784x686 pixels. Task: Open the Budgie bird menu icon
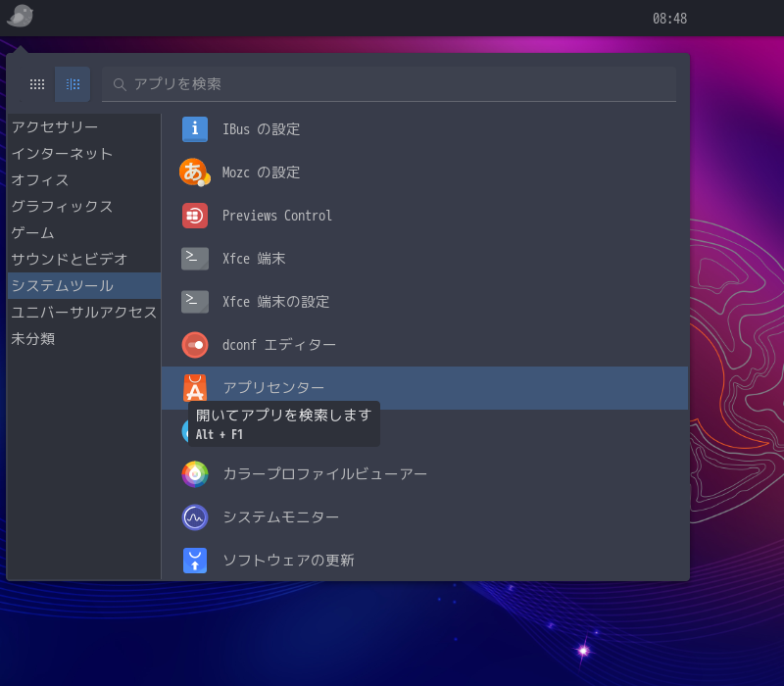[20, 16]
